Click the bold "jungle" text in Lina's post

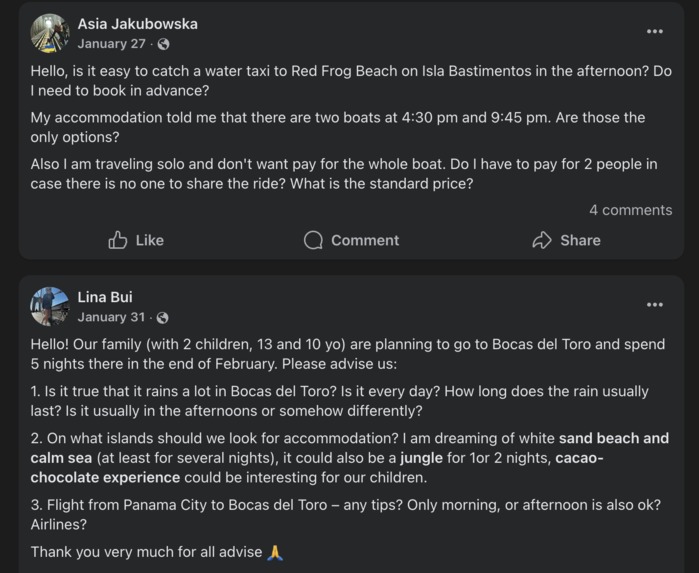421,458
